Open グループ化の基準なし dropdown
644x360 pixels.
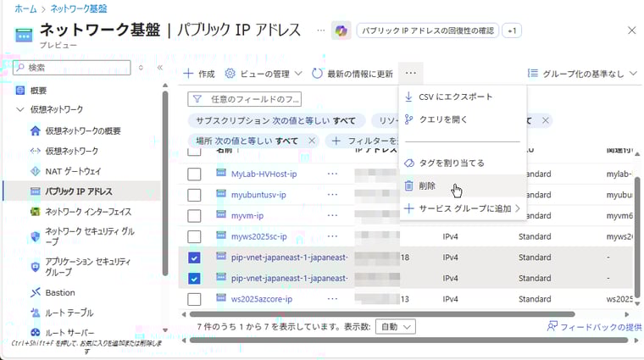click(582, 74)
